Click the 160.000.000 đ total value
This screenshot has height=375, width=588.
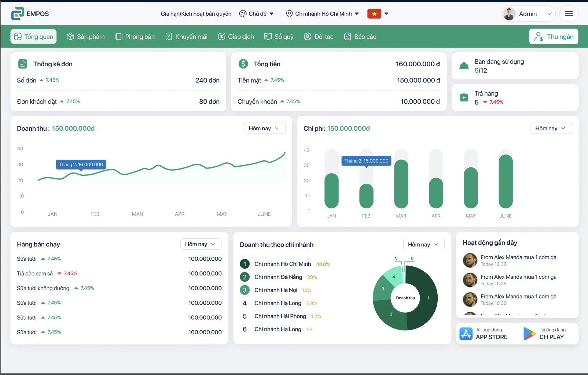click(418, 64)
